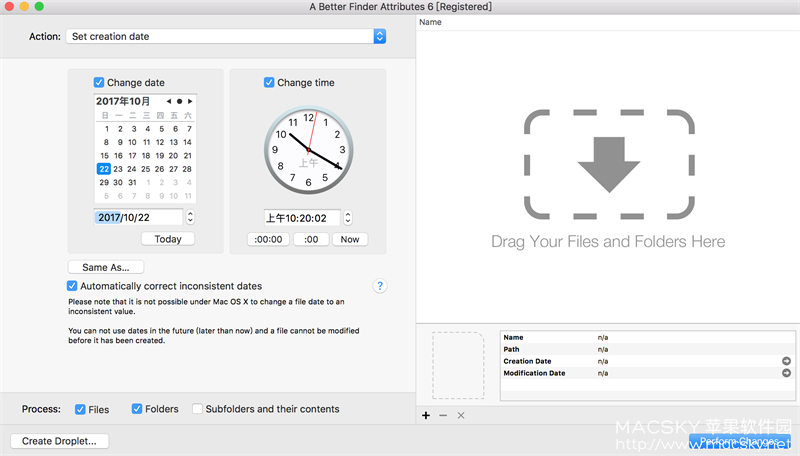Click the :00:00 reset time button
Screen dimensions: 800x456
coord(268,239)
